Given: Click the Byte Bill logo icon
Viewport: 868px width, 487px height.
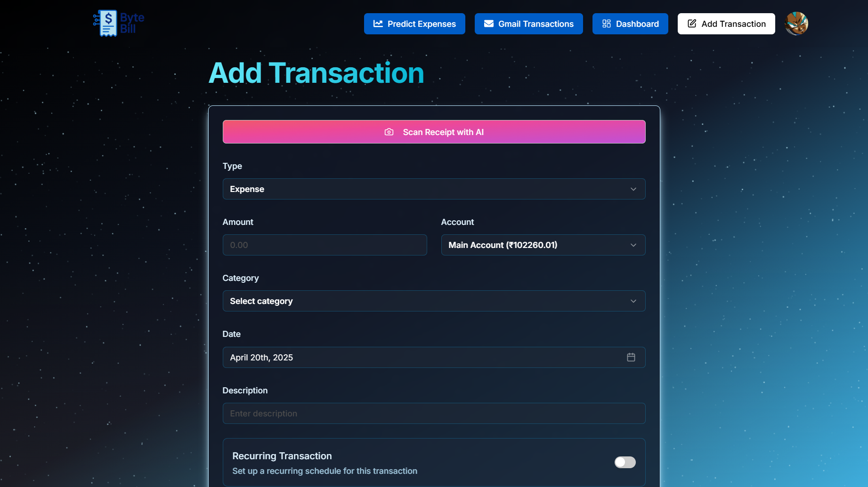Looking at the screenshot, I should pyautogui.click(x=107, y=24).
